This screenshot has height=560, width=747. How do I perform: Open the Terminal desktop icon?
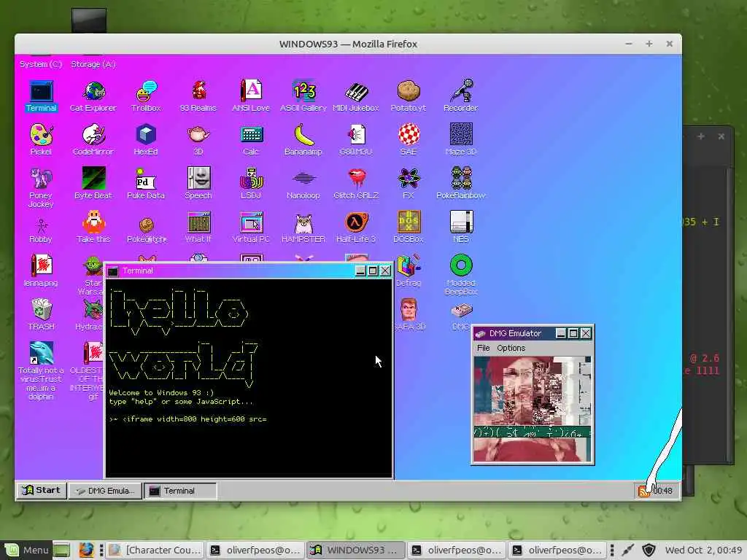pyautogui.click(x=41, y=96)
